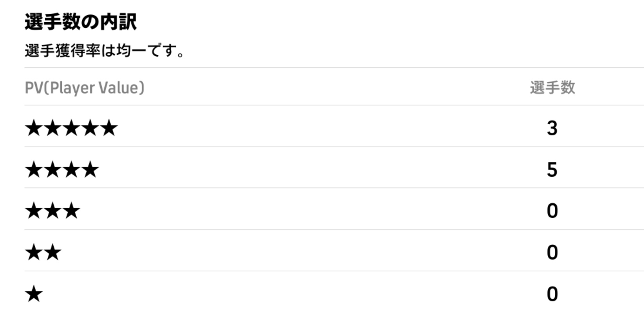This screenshot has height=319, width=644.
Task: Click player count 3 in the five-star row
Action: 552,128
